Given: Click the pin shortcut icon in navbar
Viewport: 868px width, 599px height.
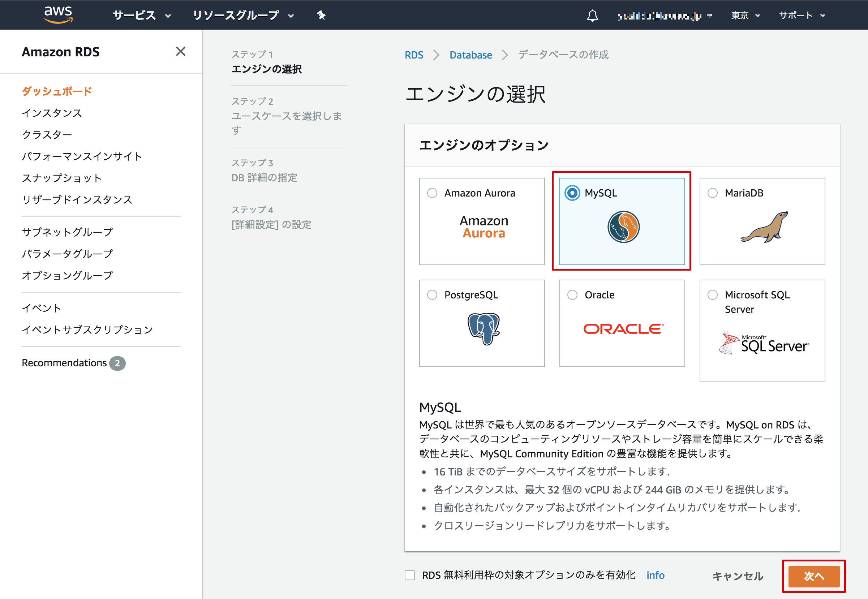Looking at the screenshot, I should (x=321, y=16).
